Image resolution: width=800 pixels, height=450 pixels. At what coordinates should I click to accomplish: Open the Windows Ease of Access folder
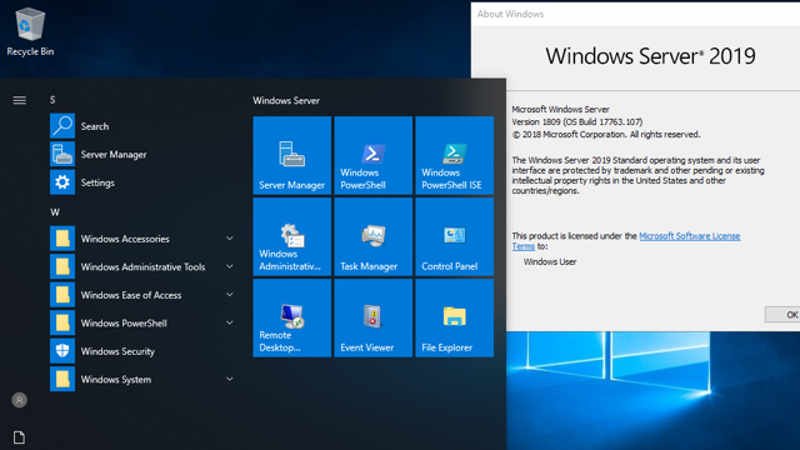click(141, 295)
